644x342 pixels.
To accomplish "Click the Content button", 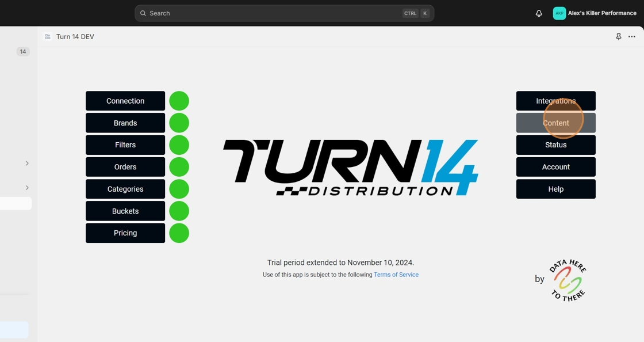I will (555, 123).
